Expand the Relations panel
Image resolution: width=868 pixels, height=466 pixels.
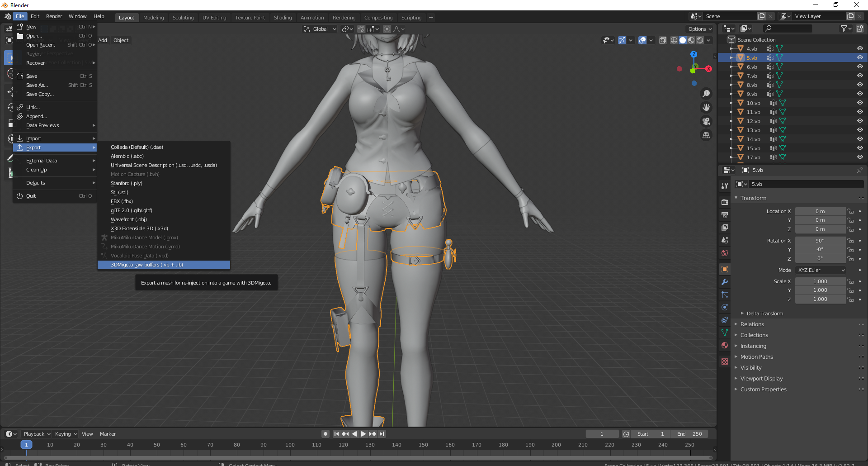coord(752,324)
